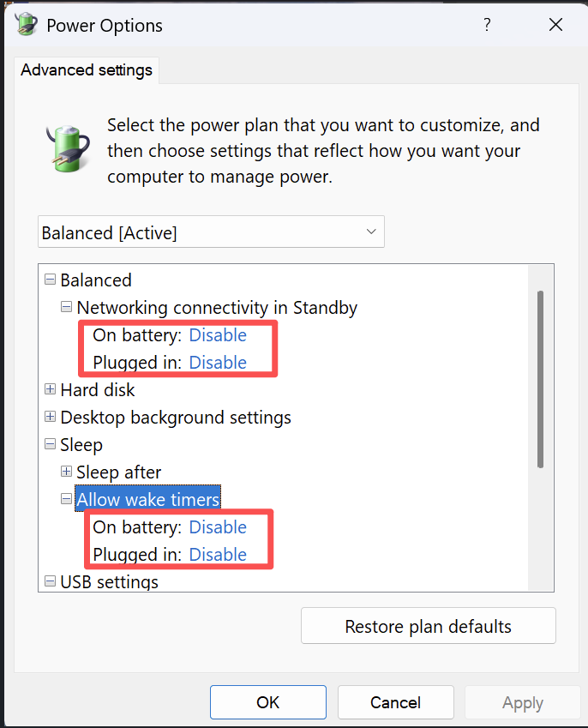Expand the Hard disk node
The height and width of the screenshot is (728, 588).
50,389
